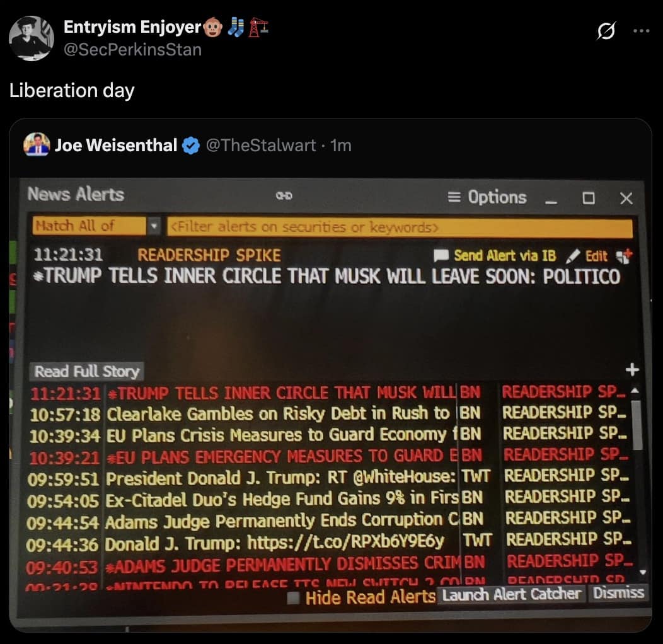Open the tweet's three-dot more menu

(x=641, y=30)
